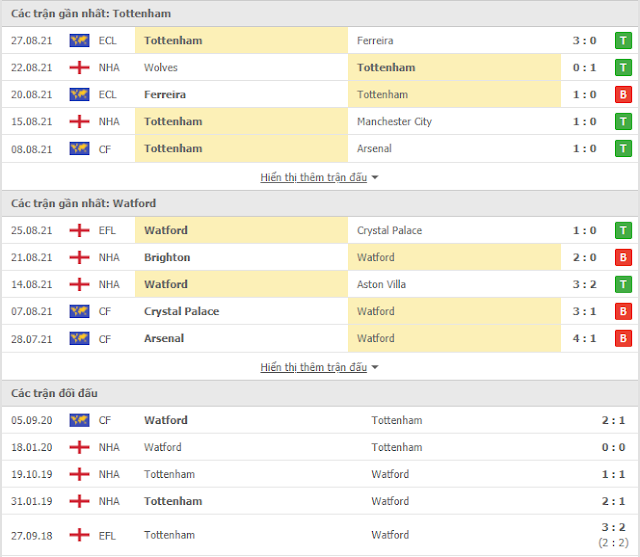640x557 pixels.
Task: Click the England flag icon on the 27.09.18 EFL row
Action: point(79,535)
